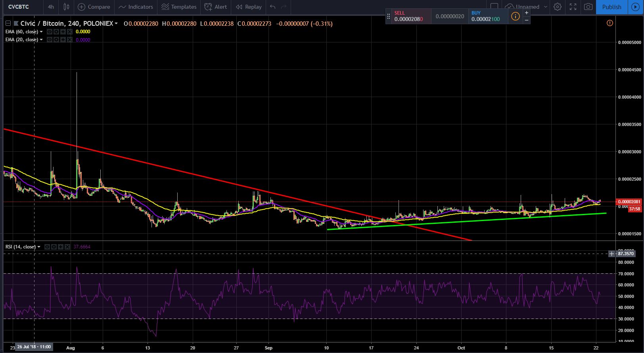Expand the EMA (20, close) dropdown arrow
Viewport: 644px width, 353px height.
(x=41, y=40)
